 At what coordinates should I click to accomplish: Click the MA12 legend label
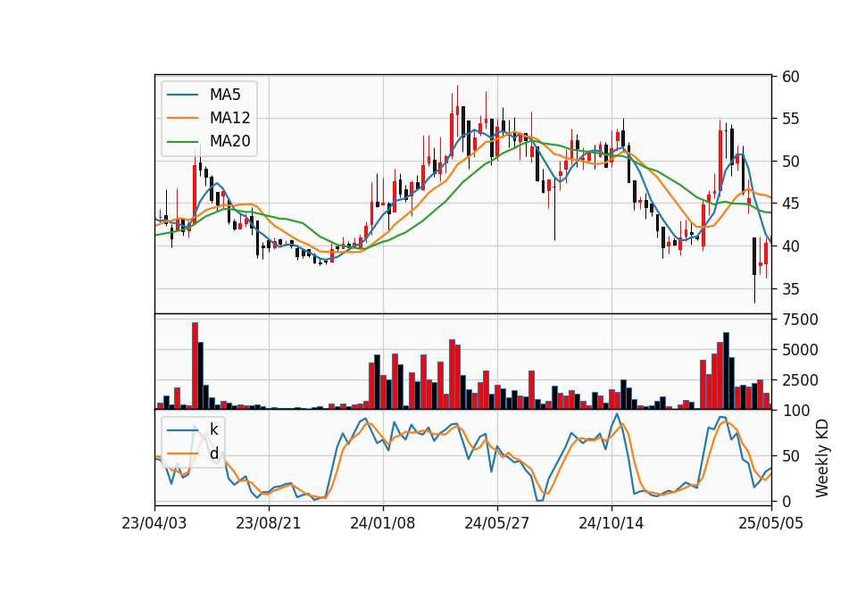click(x=229, y=118)
